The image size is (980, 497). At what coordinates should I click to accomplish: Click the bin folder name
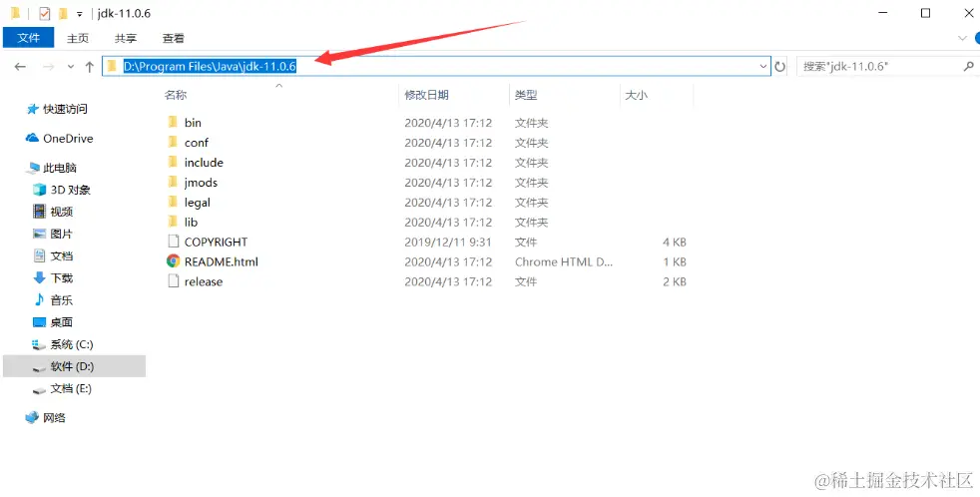coord(193,123)
